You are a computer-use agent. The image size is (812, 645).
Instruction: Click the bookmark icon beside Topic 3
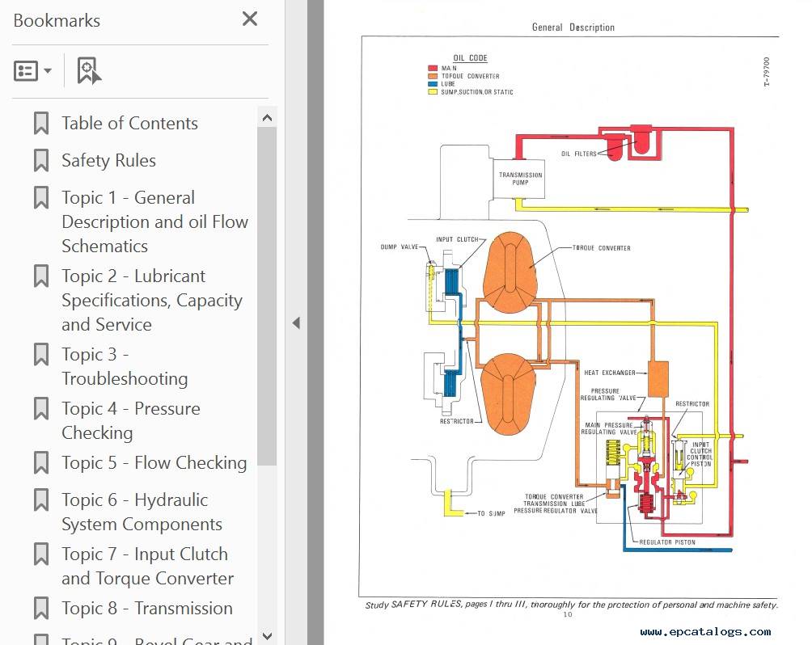pos(41,355)
